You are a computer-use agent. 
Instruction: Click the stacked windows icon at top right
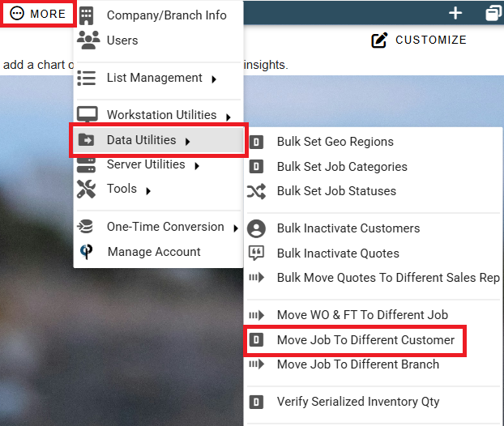click(x=493, y=13)
